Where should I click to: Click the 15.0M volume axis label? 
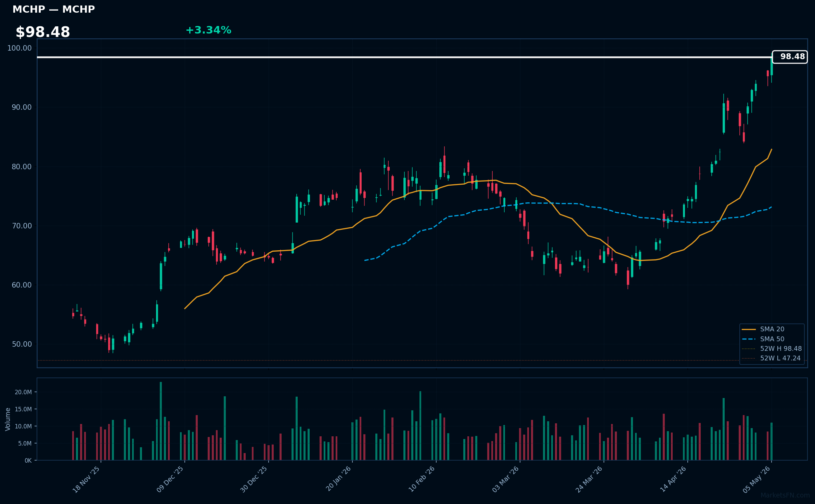click(x=23, y=409)
